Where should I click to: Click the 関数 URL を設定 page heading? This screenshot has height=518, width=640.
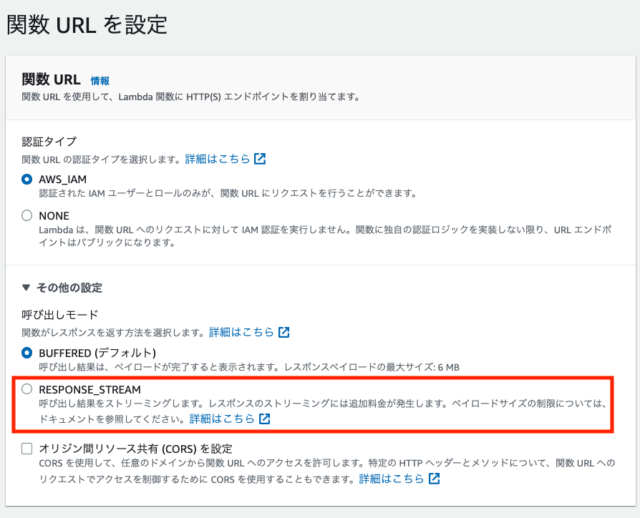coord(87,24)
